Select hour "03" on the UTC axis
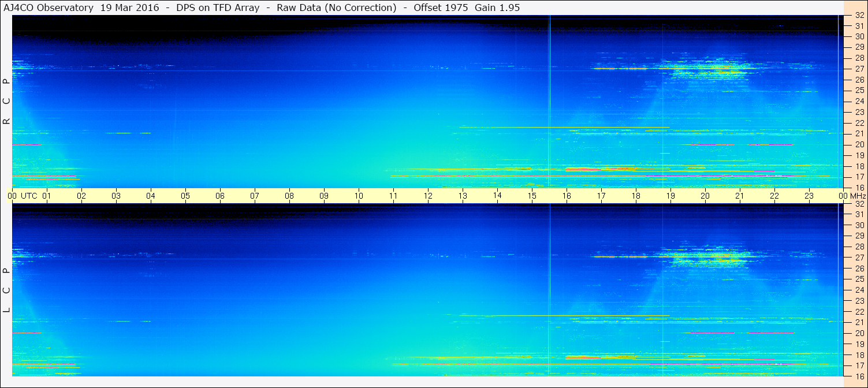The width and height of the screenshot is (868, 388). [116, 196]
